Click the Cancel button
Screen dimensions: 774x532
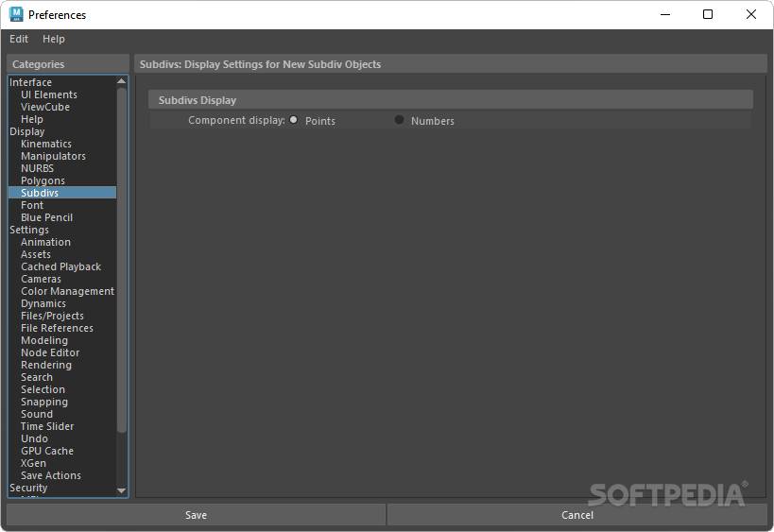coord(577,515)
